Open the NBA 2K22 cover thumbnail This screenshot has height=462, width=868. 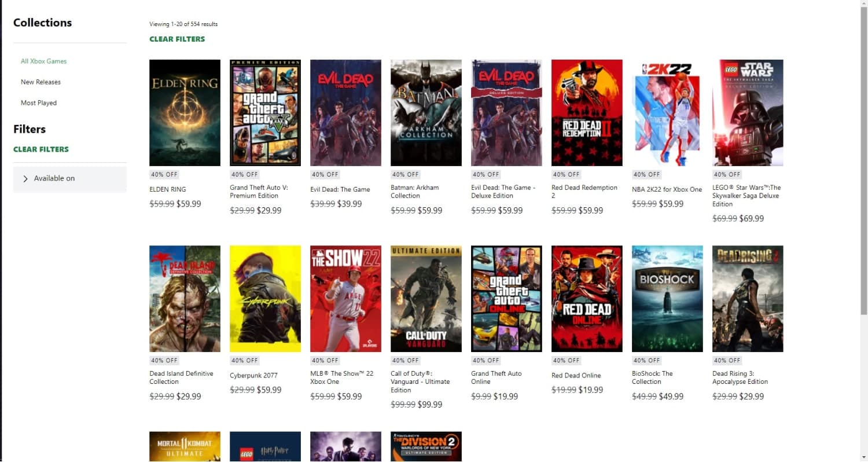pyautogui.click(x=667, y=113)
